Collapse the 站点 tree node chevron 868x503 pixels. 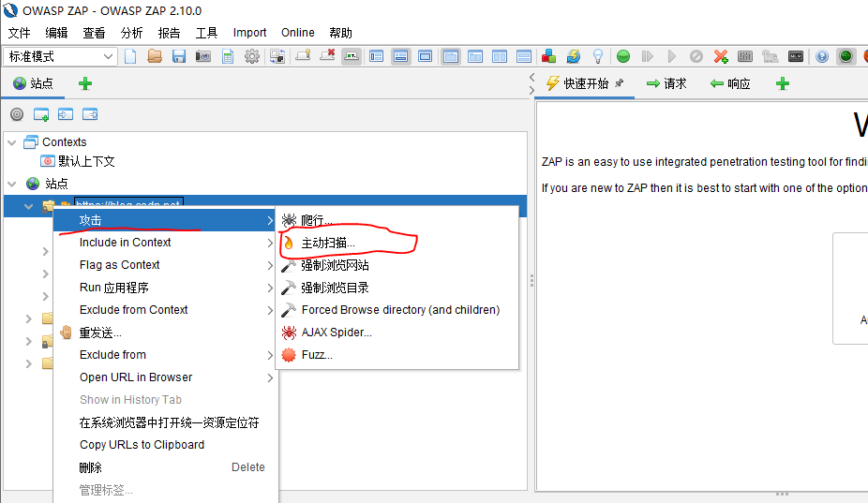click(x=12, y=184)
